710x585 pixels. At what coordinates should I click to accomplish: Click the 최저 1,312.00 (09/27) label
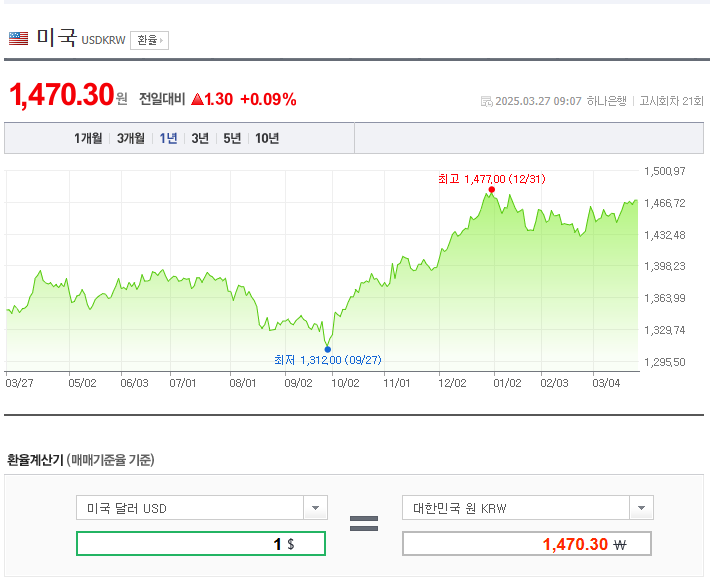click(328, 360)
